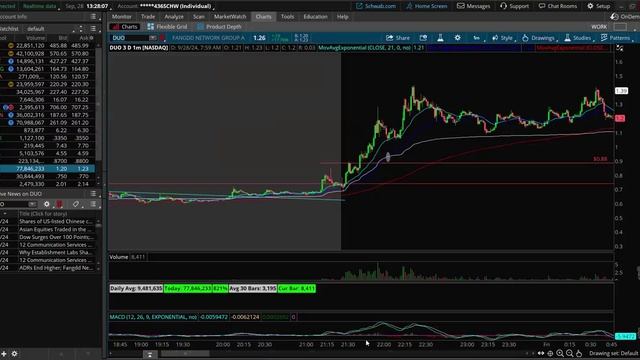Click the tag icon in news toolbar

point(76,204)
